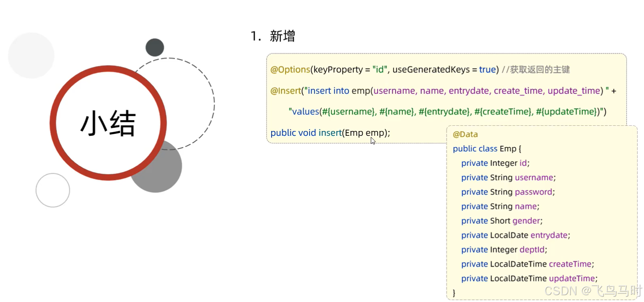Click "private Integer deptId;" field line
Screen dimensions: 644x302
pos(504,250)
